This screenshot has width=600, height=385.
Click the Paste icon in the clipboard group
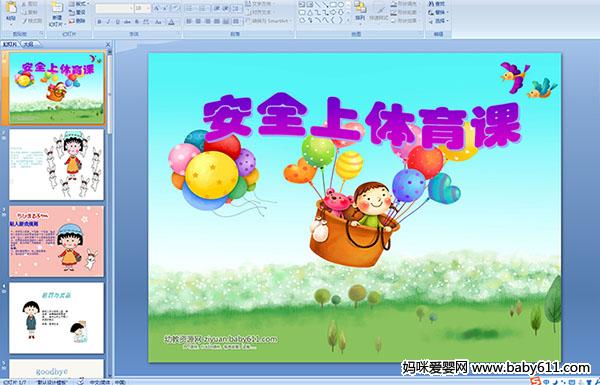(11, 8)
